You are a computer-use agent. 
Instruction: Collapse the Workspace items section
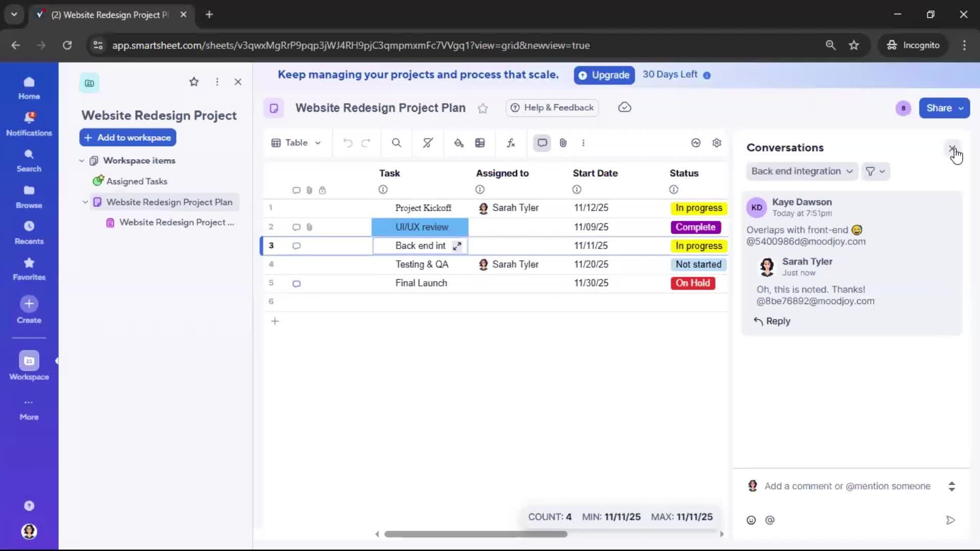(x=82, y=160)
